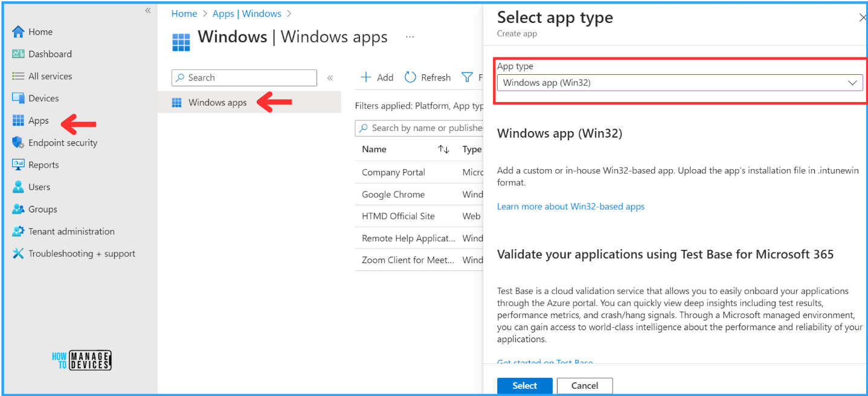Open Dashboard in the sidebar

(x=50, y=54)
